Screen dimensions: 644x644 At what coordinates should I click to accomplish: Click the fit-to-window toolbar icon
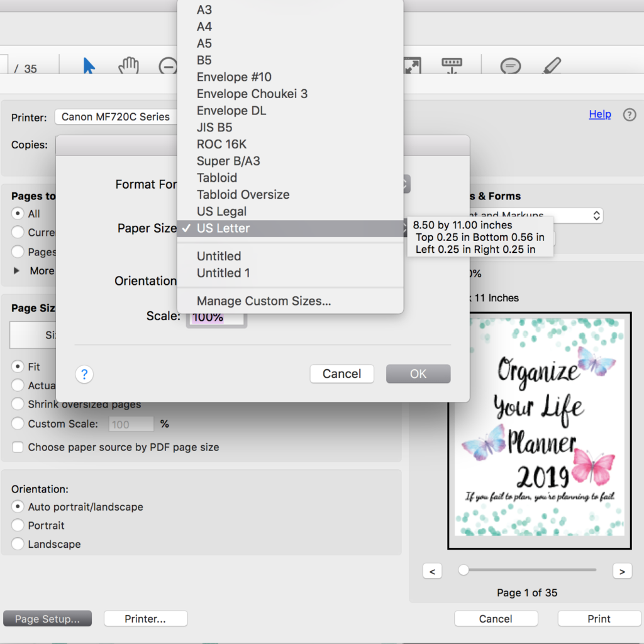coord(412,65)
